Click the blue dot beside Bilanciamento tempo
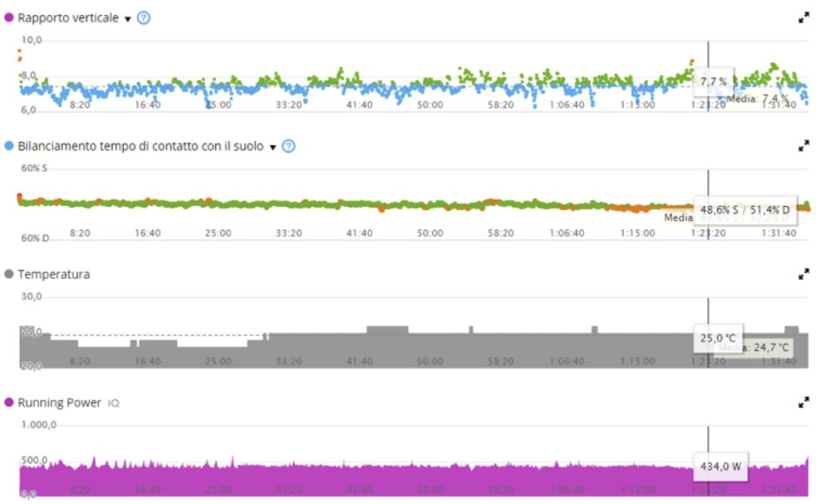 [x=9, y=147]
